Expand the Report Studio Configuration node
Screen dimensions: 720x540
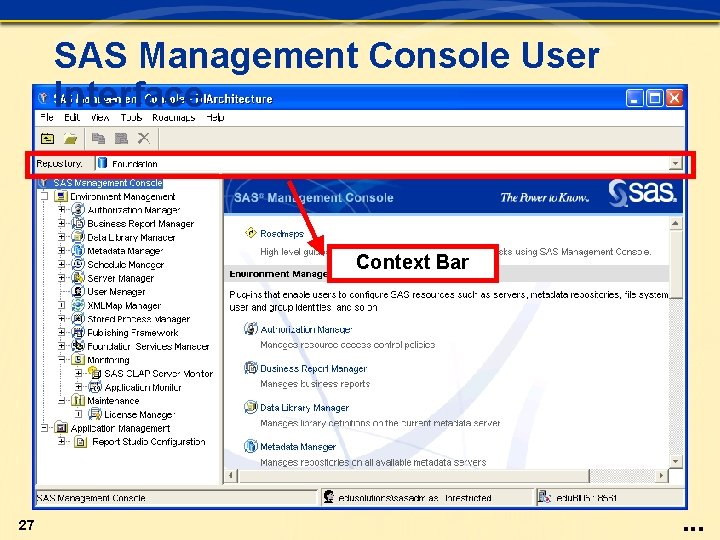tap(62, 442)
